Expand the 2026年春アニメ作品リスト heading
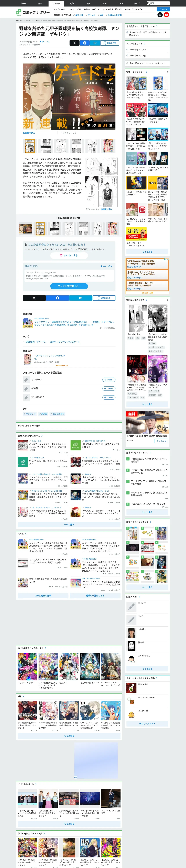186x868 pixels. pyautogui.click(x=46, y=648)
